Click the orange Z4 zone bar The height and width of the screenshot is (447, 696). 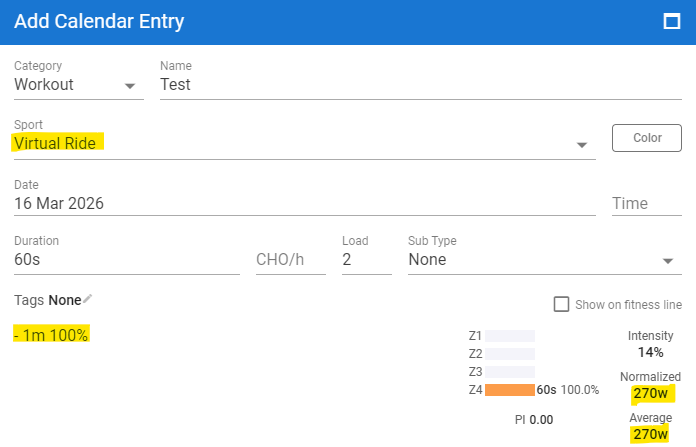[510, 390]
